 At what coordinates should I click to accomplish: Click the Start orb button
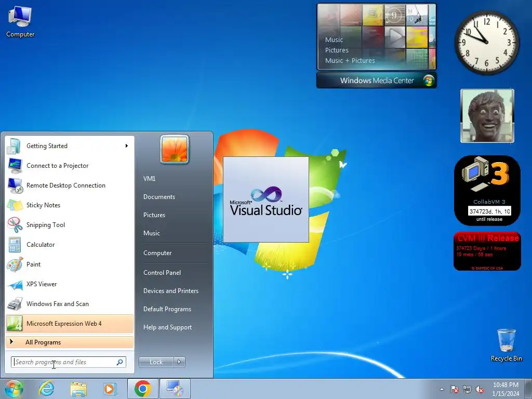tap(14, 389)
